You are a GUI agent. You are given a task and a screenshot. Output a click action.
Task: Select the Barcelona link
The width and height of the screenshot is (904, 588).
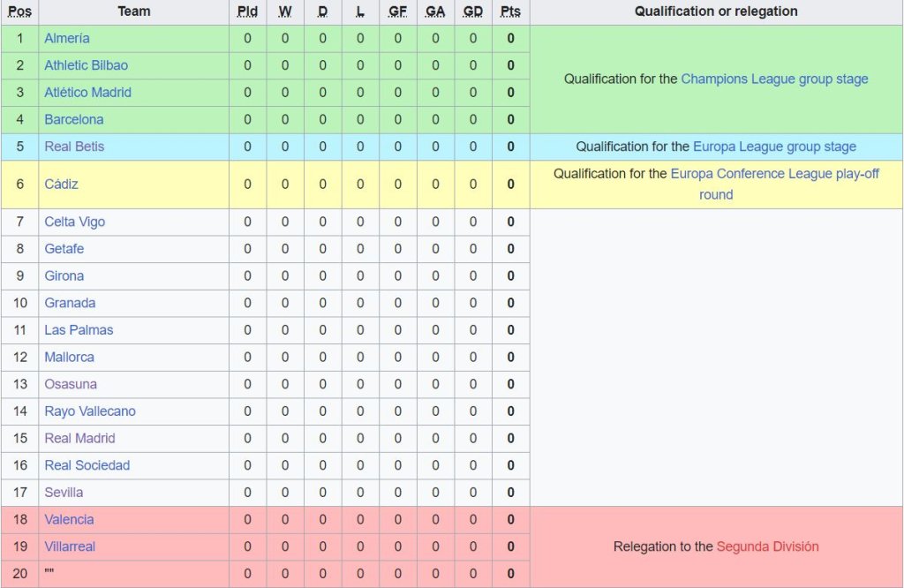[x=74, y=119]
